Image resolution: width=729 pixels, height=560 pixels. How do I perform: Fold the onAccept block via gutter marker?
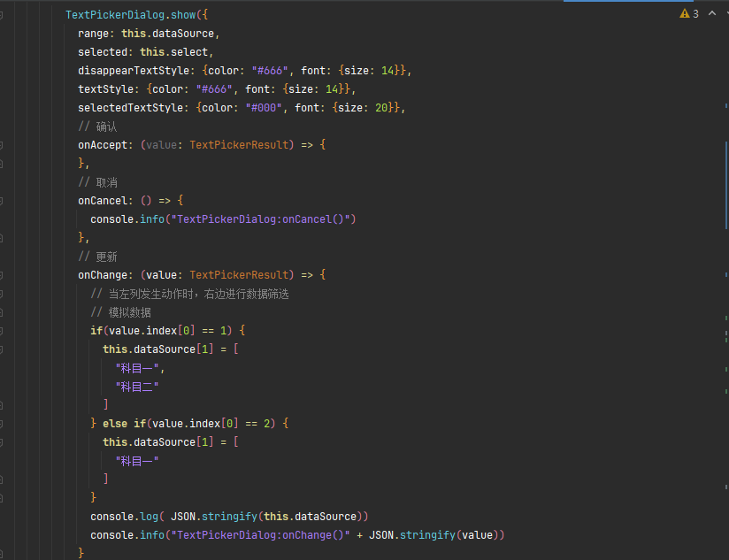tap(1, 145)
